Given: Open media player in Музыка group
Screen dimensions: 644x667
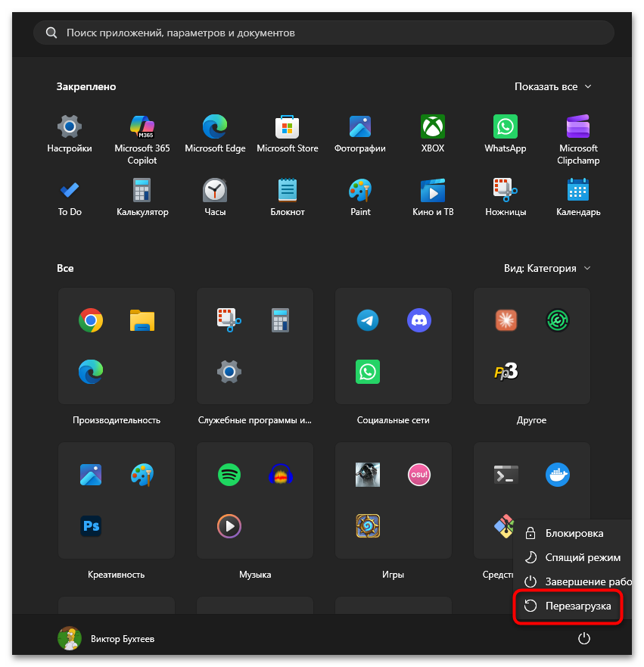Looking at the screenshot, I should [229, 526].
